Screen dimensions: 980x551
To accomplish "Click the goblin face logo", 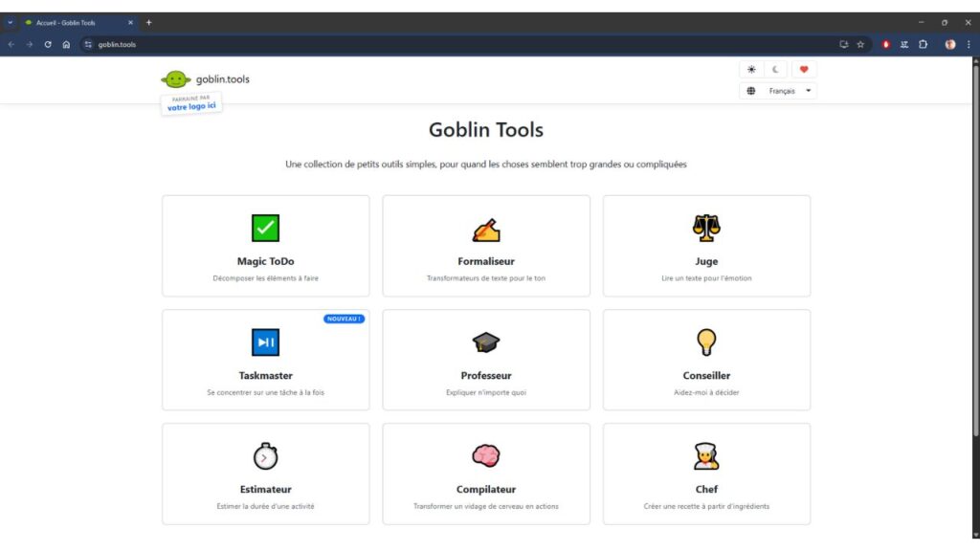I will (176, 79).
